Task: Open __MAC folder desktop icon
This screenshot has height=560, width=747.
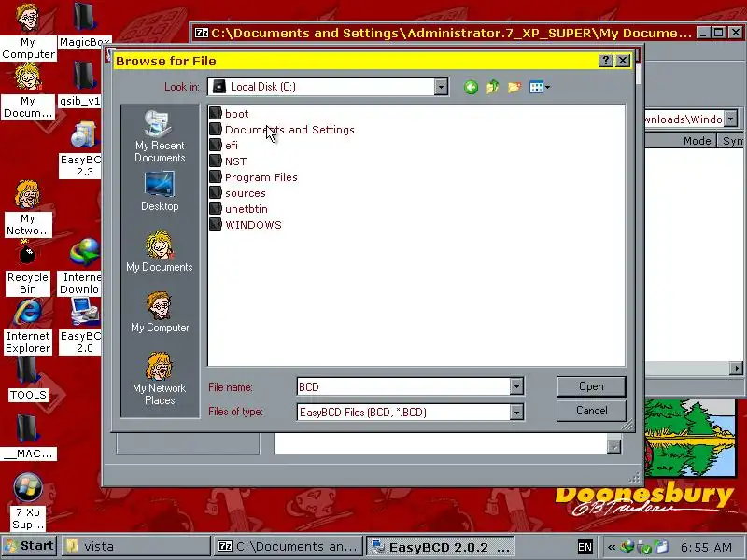Action: click(28, 437)
